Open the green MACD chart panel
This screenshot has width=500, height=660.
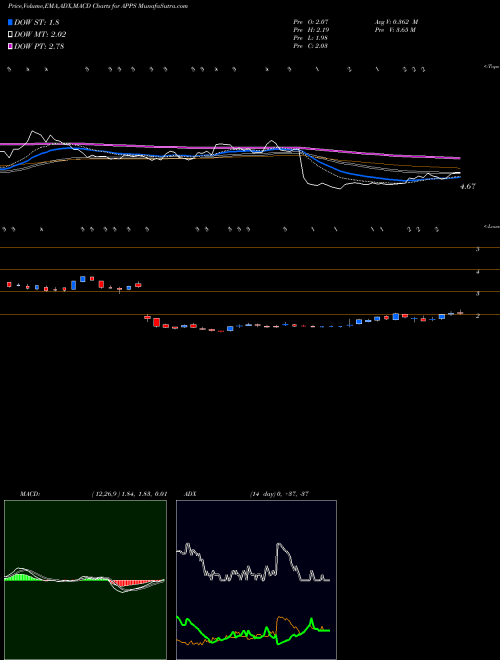[85, 580]
